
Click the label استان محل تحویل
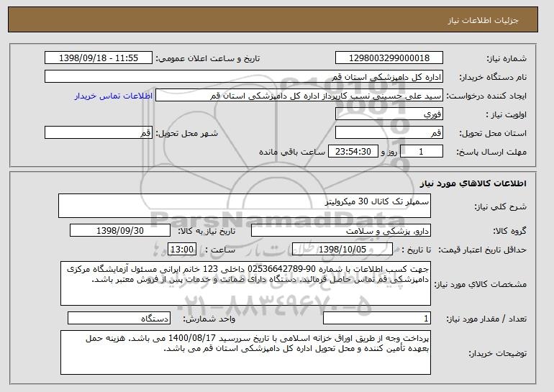(x=493, y=133)
